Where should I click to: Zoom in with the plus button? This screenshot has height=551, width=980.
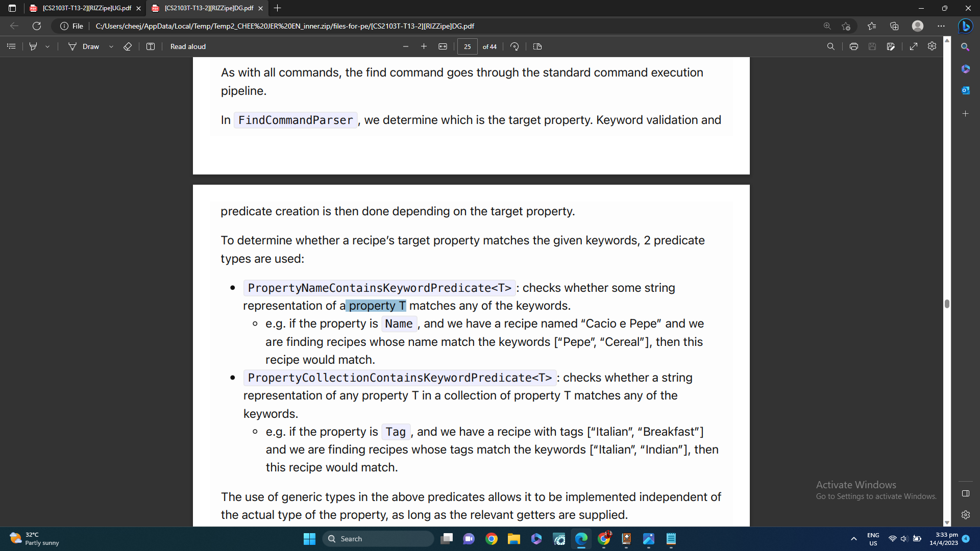[x=424, y=46]
